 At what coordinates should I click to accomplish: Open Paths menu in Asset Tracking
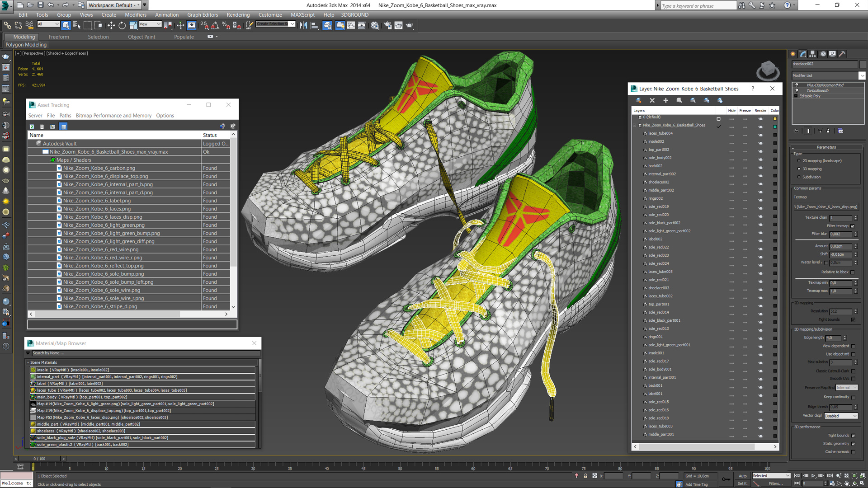(x=65, y=116)
